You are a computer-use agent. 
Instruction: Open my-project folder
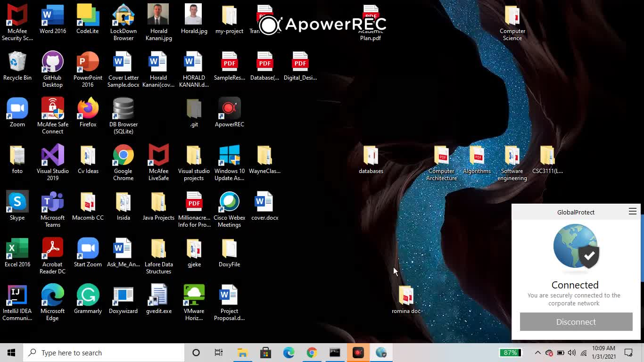229,19
